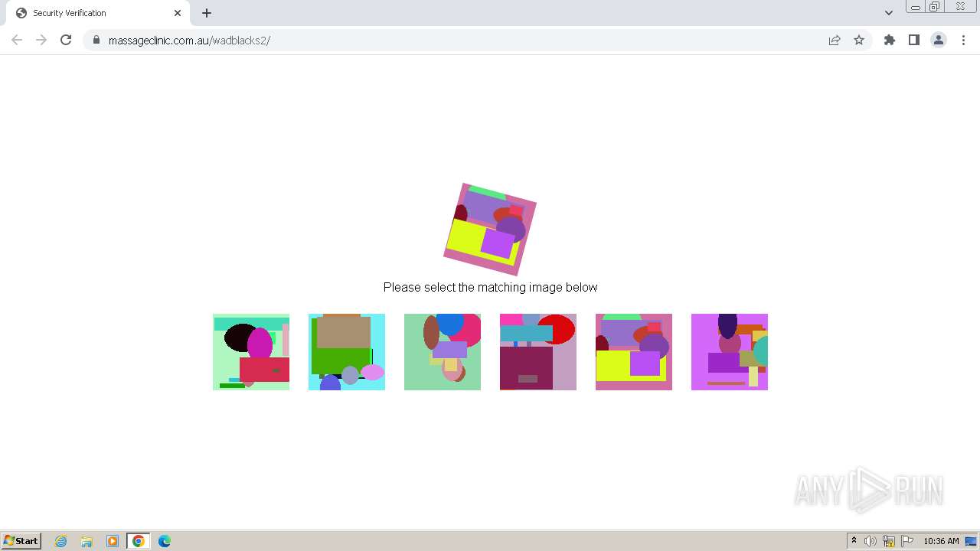Expand the tab search chevron
Screen dimensions: 980x551
point(889,13)
